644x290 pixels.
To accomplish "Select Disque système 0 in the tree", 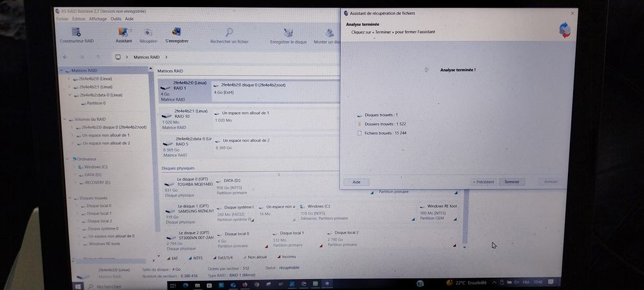I will 104,229.
